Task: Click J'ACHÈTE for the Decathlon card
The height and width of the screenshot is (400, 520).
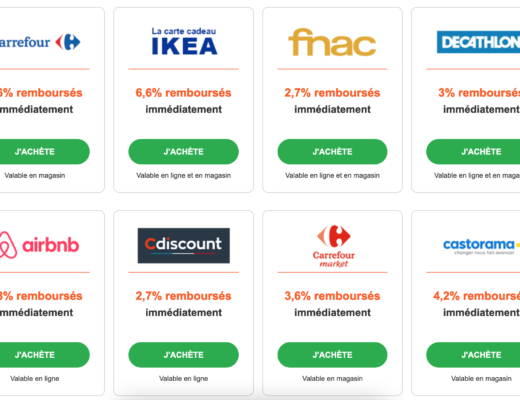Action: (473, 152)
